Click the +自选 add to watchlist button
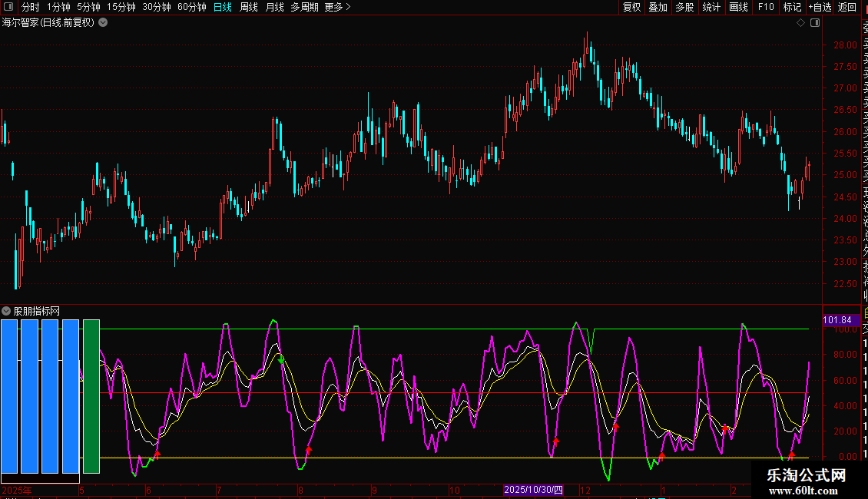 [x=820, y=7]
